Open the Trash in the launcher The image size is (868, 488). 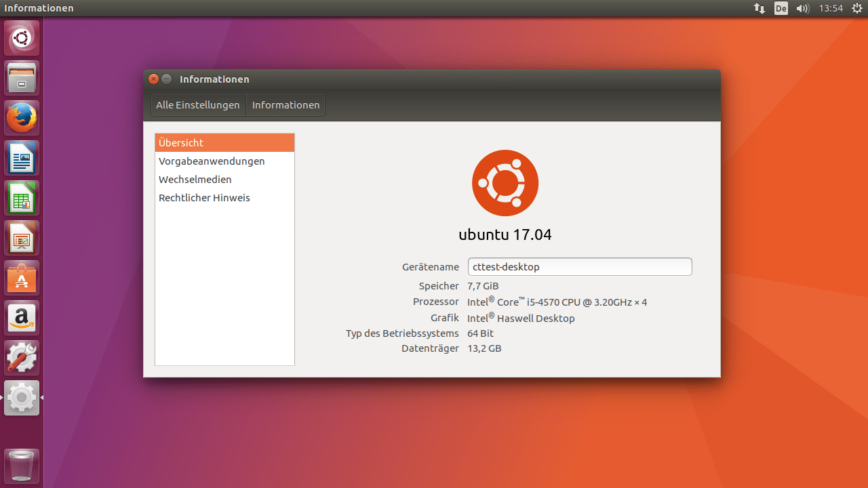(22, 466)
